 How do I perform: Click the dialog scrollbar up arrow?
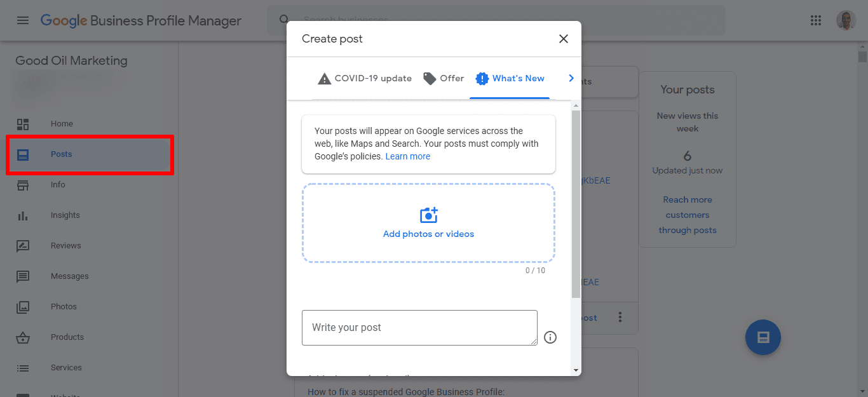tap(576, 105)
